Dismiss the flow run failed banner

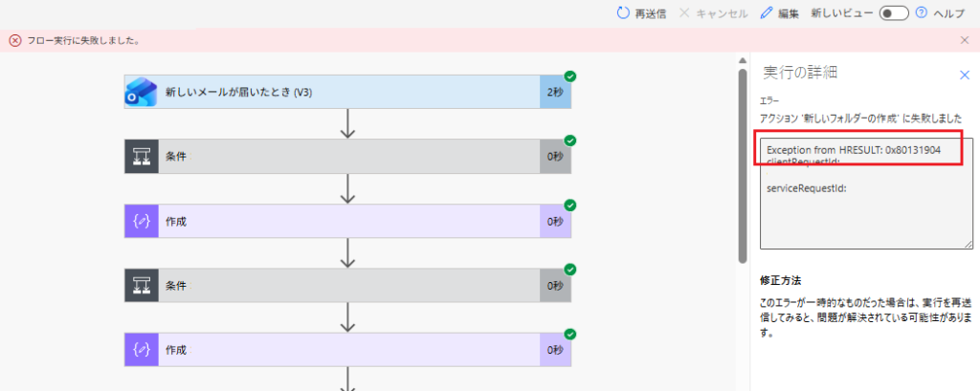tap(965, 40)
